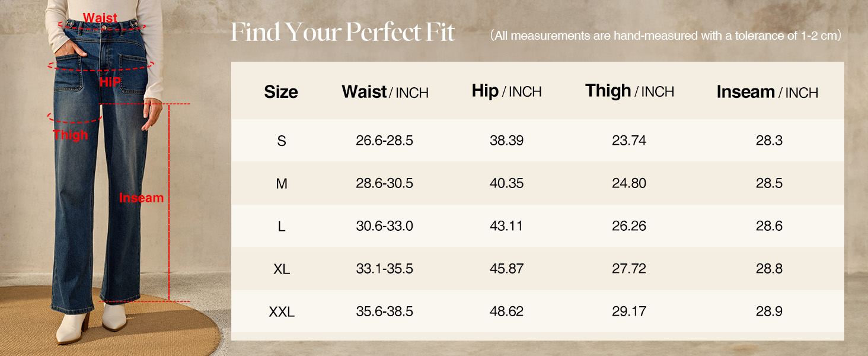The image size is (868, 356).
Task: Click the 30.6-33.0 waist cell
Action: point(384,226)
